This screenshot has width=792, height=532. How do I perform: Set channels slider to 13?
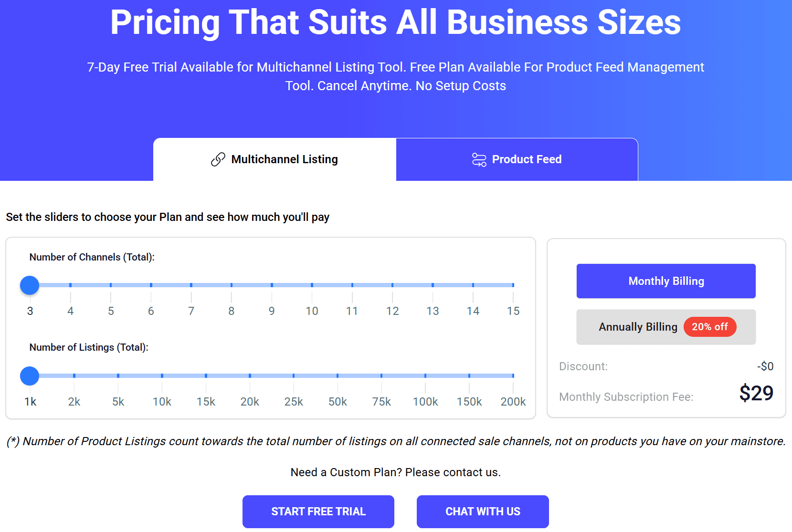click(x=433, y=285)
